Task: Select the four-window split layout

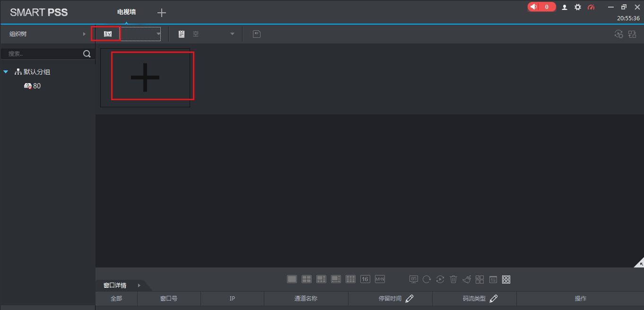Action: pyautogui.click(x=307, y=279)
